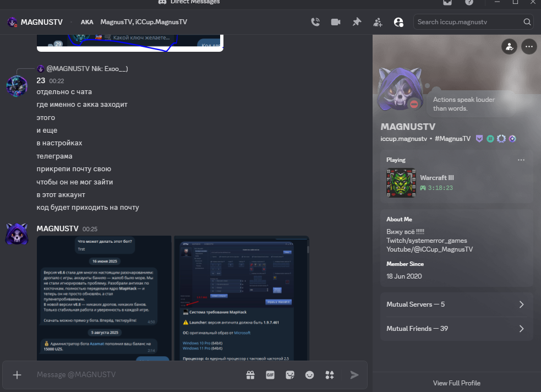The width and height of the screenshot is (541, 392).
Task: Click the 3:18:23 playing timer
Action: click(x=441, y=188)
